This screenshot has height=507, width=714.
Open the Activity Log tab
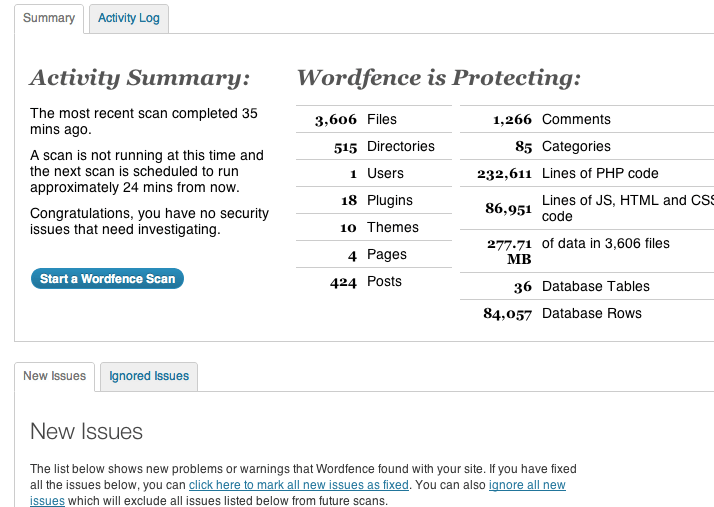(129, 18)
